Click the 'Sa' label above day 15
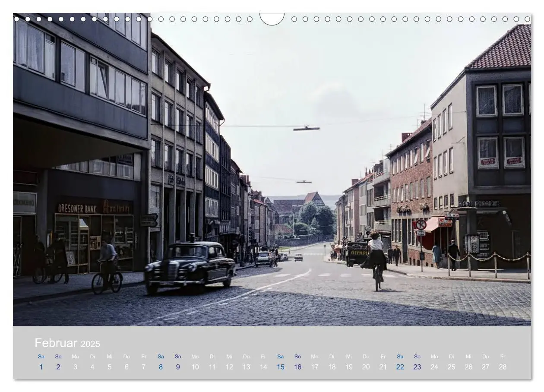 tap(281, 357)
